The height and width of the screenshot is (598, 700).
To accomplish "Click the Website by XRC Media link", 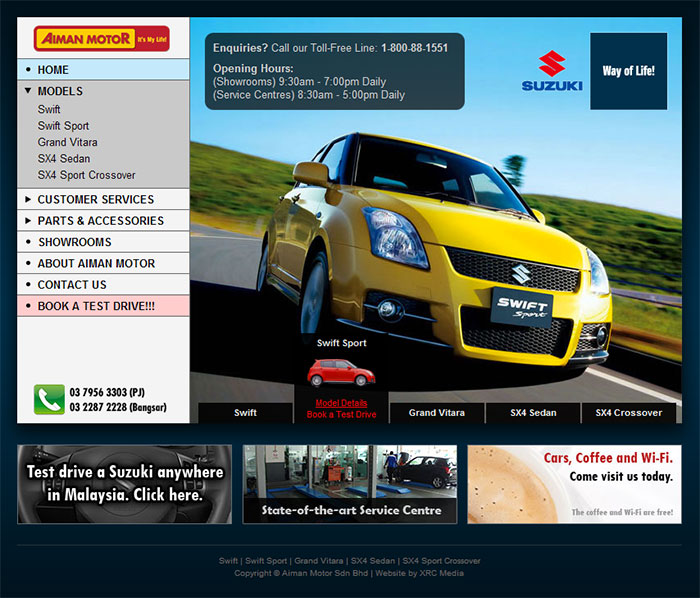I will tap(419, 573).
